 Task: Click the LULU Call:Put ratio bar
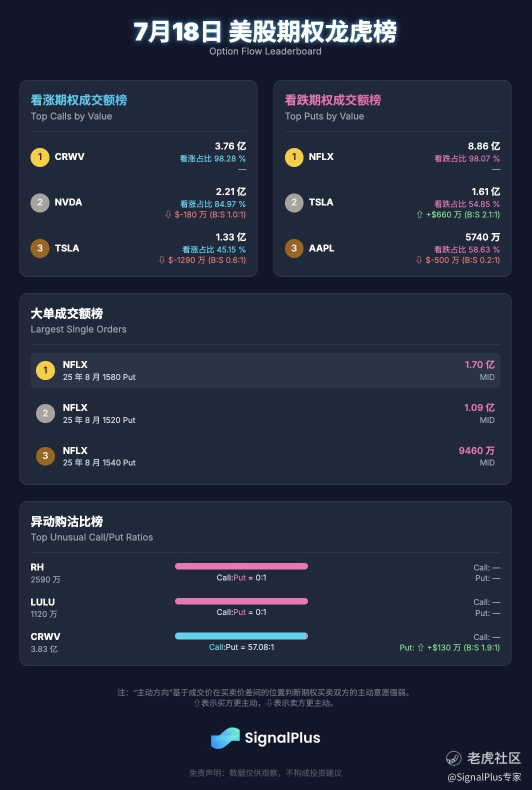coord(241,601)
